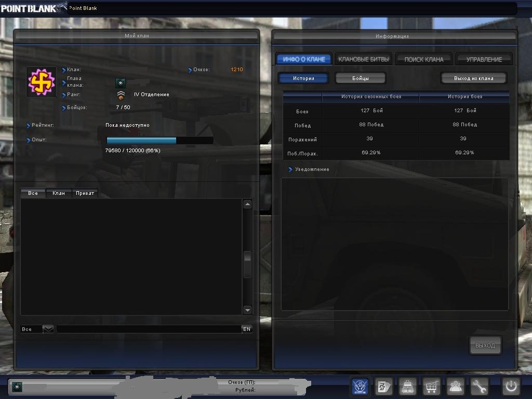Screen dimensions: 532x399
Task: Click the clan emblem image
Action: [x=42, y=82]
